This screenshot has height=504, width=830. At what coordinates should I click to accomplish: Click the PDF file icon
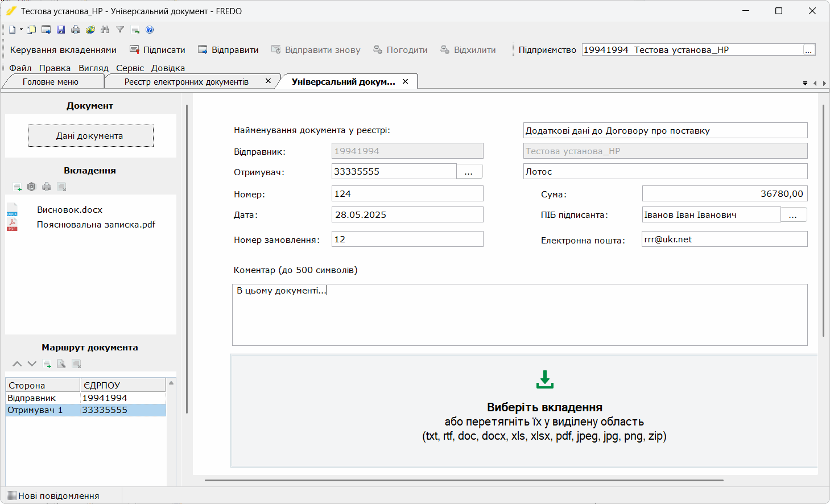[x=12, y=224]
